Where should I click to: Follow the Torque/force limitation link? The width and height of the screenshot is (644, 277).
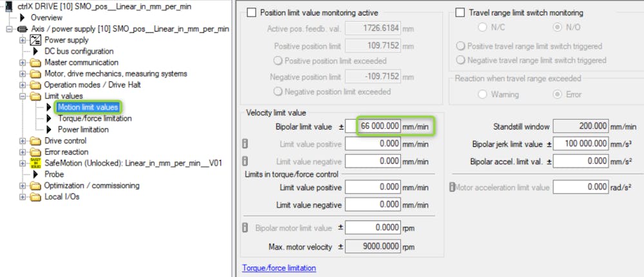coord(279,268)
